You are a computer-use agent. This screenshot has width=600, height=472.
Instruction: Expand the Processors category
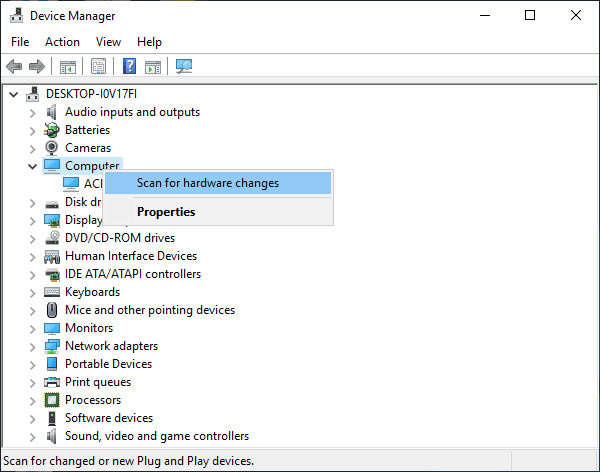point(33,401)
